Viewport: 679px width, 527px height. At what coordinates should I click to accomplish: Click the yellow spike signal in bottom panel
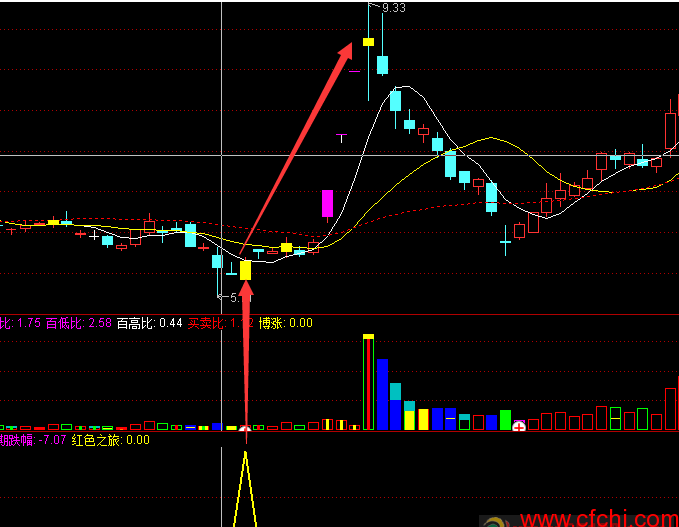245,489
